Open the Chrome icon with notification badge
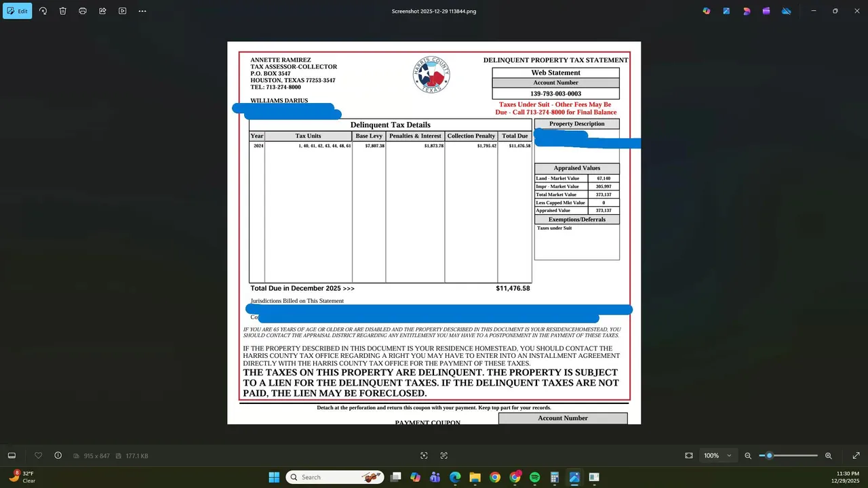 tap(515, 477)
